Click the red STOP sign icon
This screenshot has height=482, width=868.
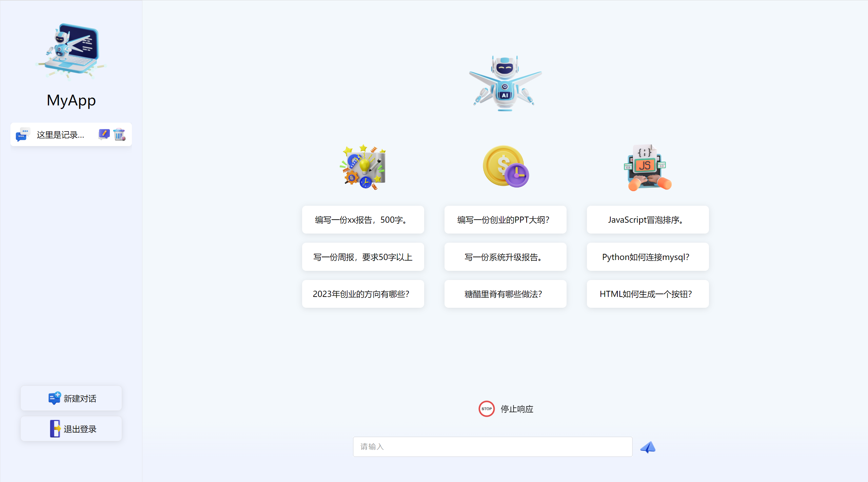click(487, 409)
